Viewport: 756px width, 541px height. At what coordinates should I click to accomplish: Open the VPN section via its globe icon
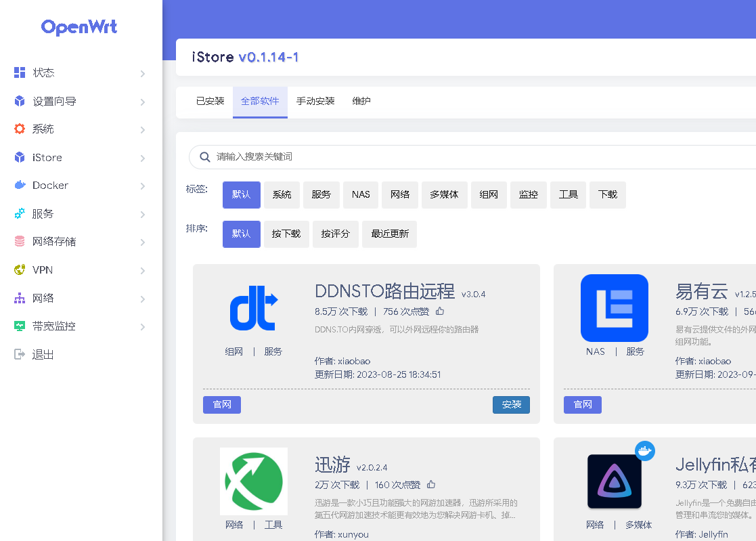(20, 269)
